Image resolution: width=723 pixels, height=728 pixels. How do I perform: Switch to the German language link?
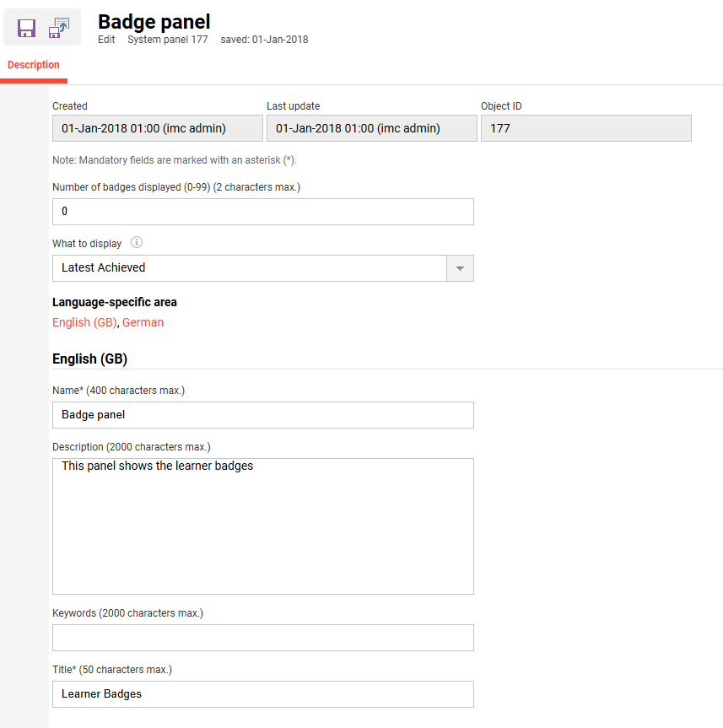point(143,322)
